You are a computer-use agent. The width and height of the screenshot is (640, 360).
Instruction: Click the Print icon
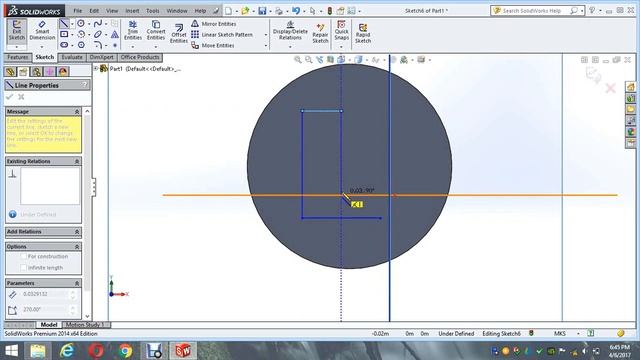279,11
